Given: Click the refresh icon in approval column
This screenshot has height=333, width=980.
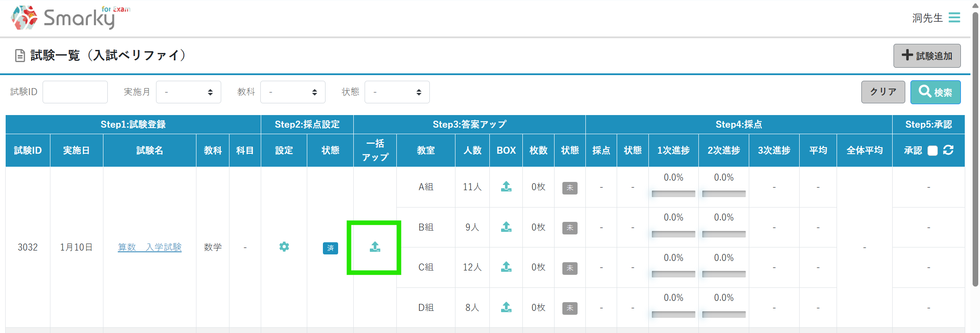Looking at the screenshot, I should point(948,150).
